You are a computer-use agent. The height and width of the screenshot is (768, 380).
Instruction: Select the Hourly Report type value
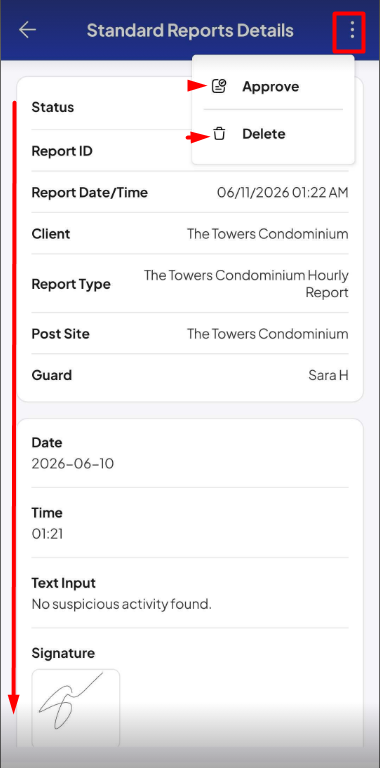(x=246, y=284)
